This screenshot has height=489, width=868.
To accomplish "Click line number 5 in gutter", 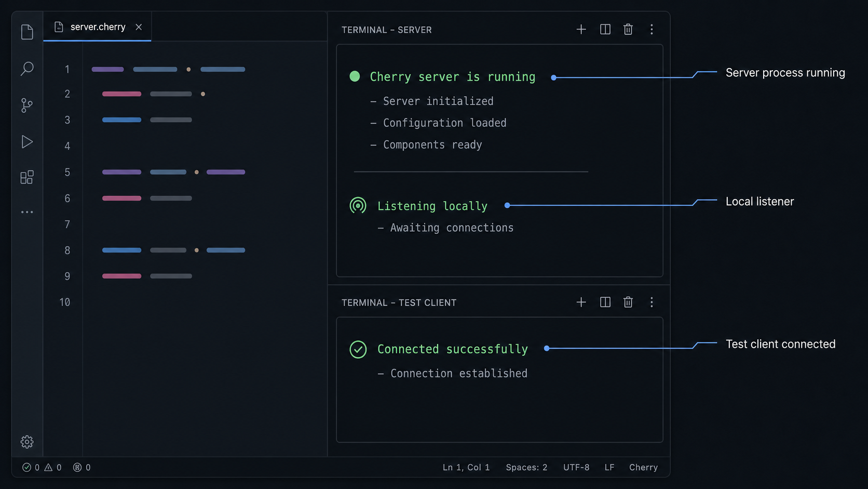I will pos(67,172).
